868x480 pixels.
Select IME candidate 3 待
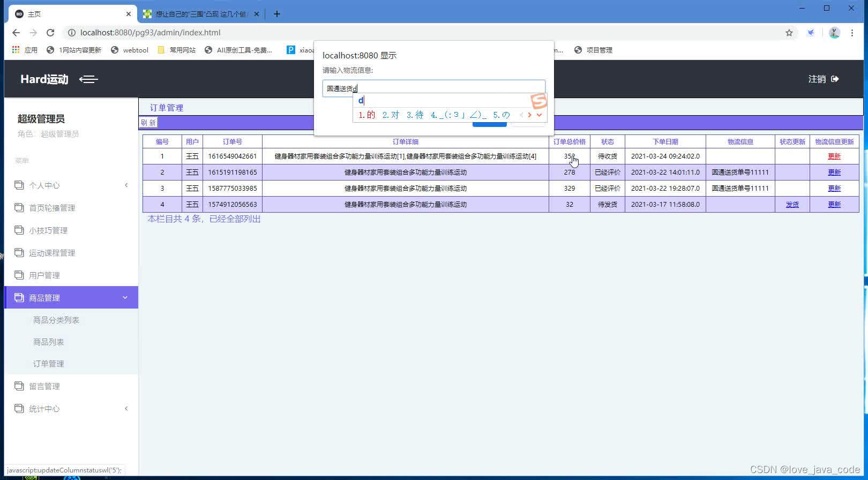(415, 115)
